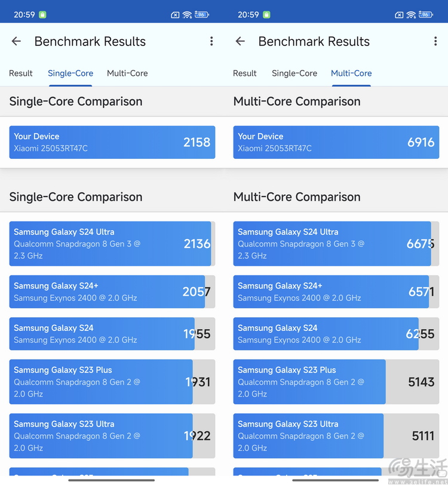The image size is (448, 485).
Task: Select Galaxy S24+ multi-core bar 6571
Action: pyautogui.click(x=336, y=291)
